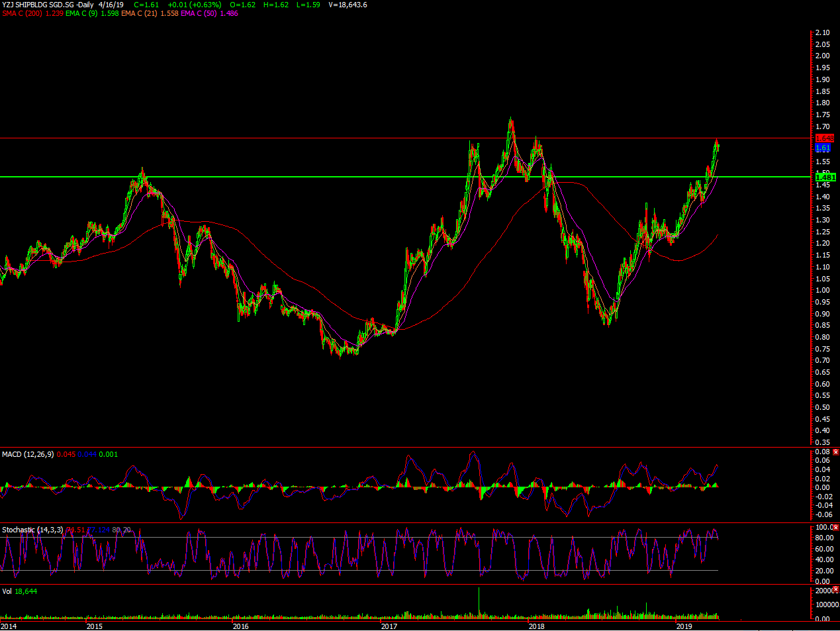Click the 4/16/19 date in header

[x=112, y=5]
